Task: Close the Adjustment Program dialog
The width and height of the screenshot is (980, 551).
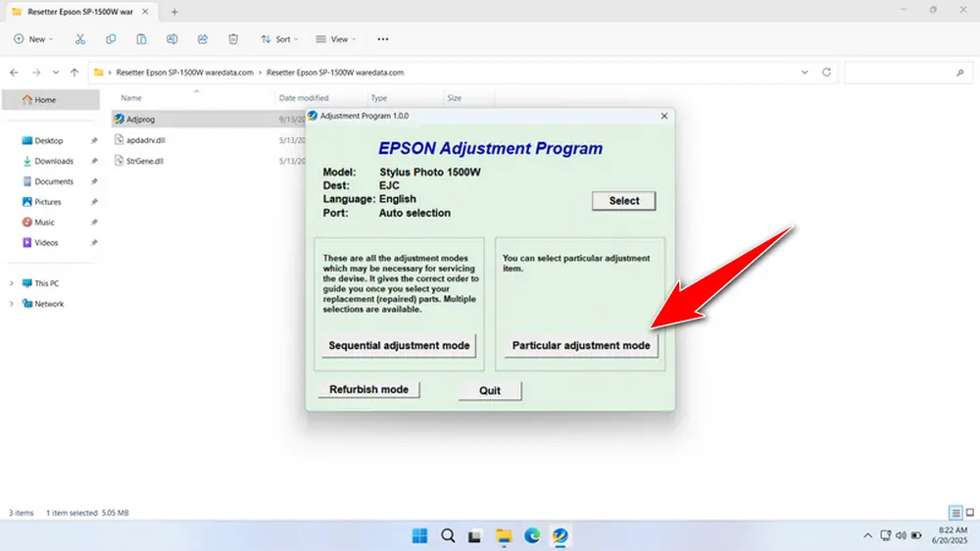Action: click(664, 116)
